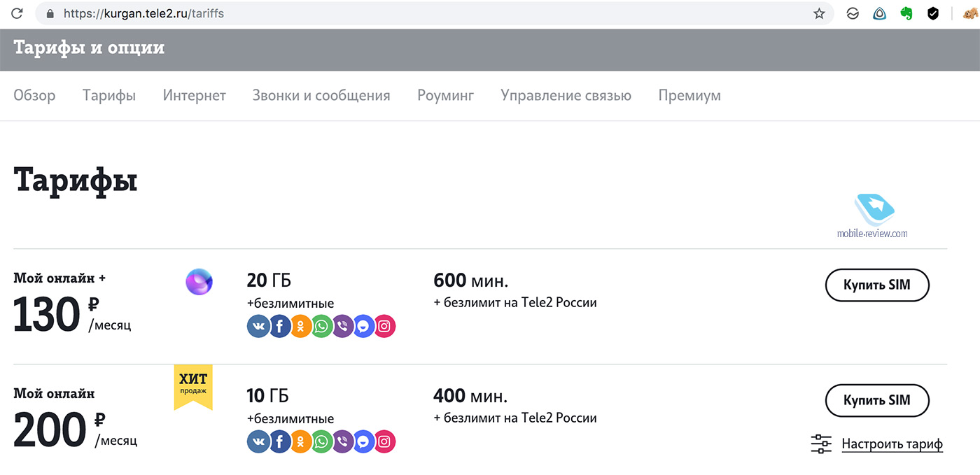Open the Премиум tab
This screenshot has width=980, height=475.
click(689, 96)
